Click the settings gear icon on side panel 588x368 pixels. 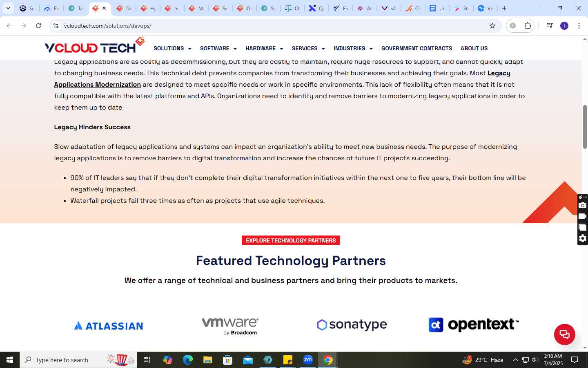click(x=583, y=238)
